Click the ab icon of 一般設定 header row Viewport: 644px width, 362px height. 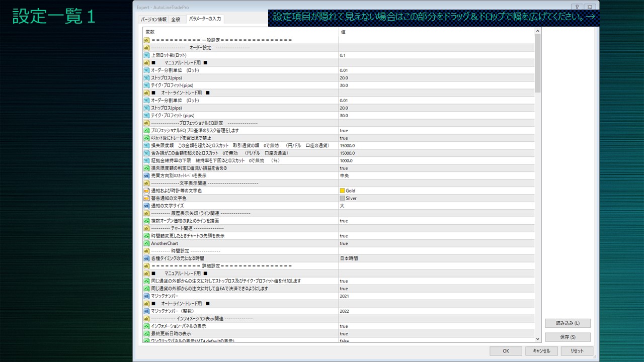147,40
